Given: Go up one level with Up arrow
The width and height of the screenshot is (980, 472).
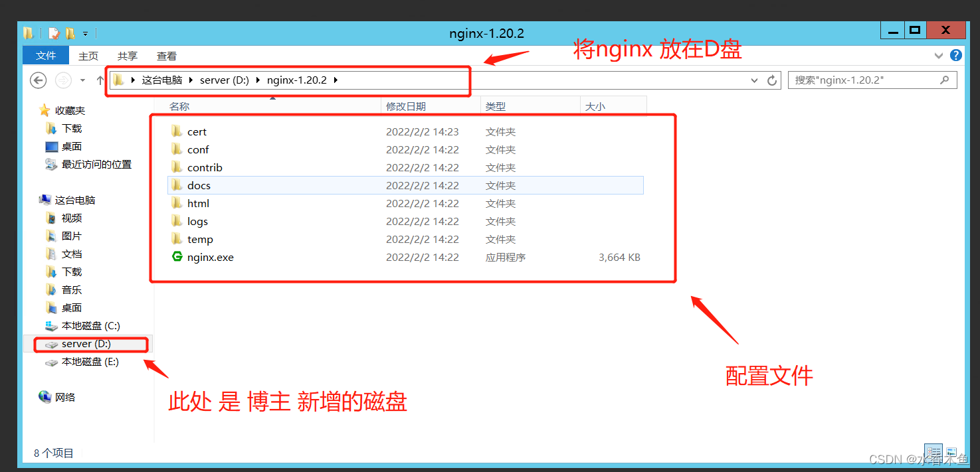Looking at the screenshot, I should pos(100,80).
